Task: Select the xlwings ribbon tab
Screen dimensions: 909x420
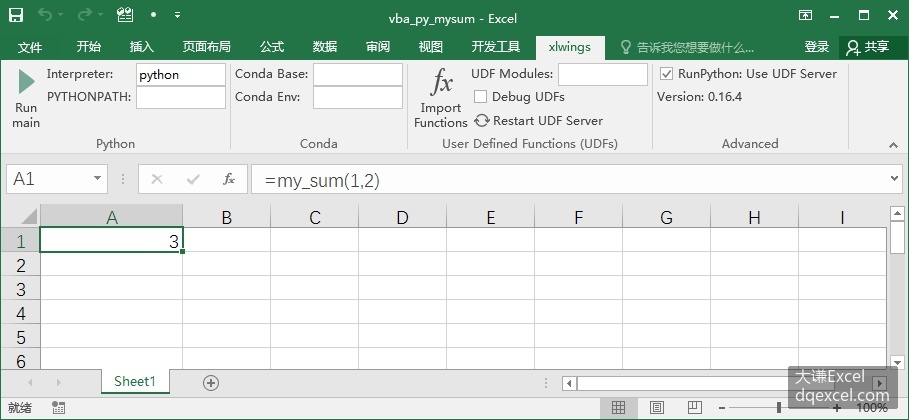Action: click(570, 47)
